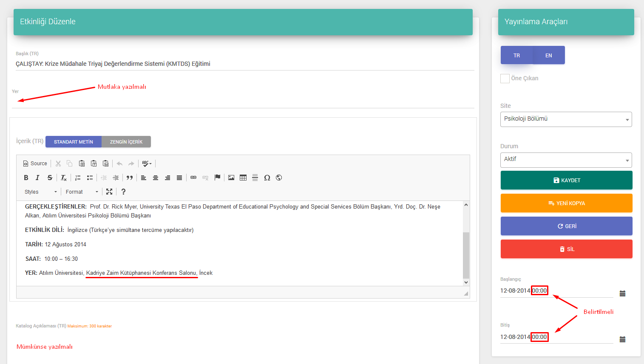Click the block quote icon
This screenshot has width=644, height=364.
coord(130,178)
